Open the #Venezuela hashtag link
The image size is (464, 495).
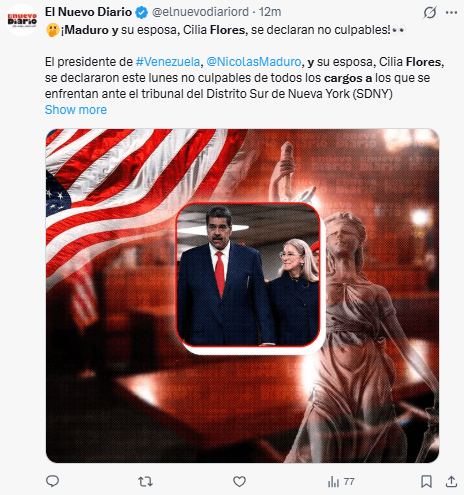pyautogui.click(x=168, y=62)
